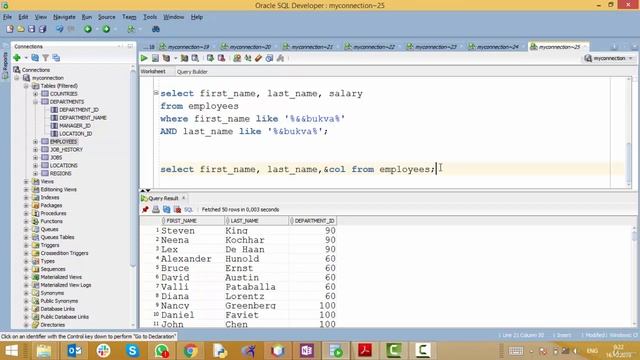This screenshot has height=360, width=640.
Task: Select the DEPARTMENT_NAME column in tree
Action: tap(83, 118)
